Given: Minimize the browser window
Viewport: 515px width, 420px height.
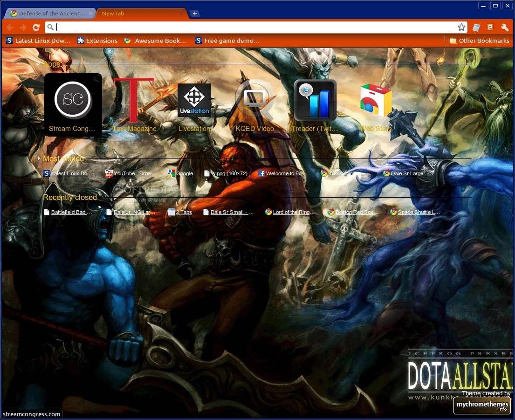Looking at the screenshot, I should [483, 6].
